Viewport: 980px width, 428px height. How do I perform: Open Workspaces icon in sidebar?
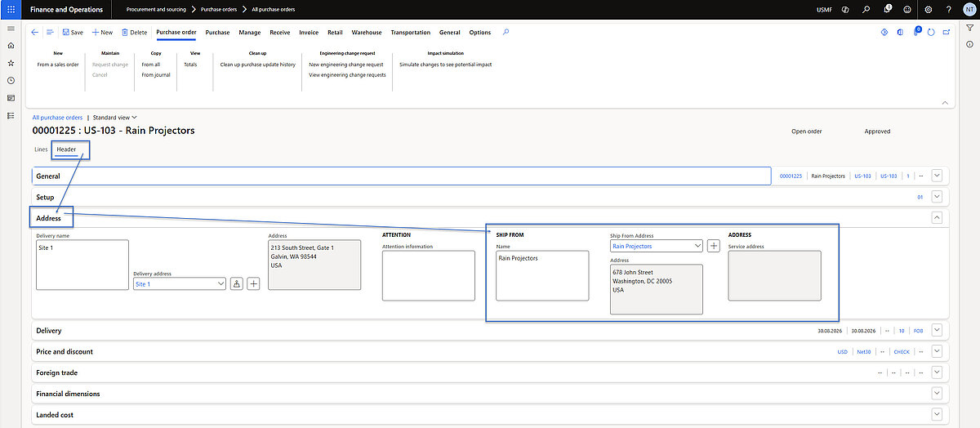click(11, 97)
